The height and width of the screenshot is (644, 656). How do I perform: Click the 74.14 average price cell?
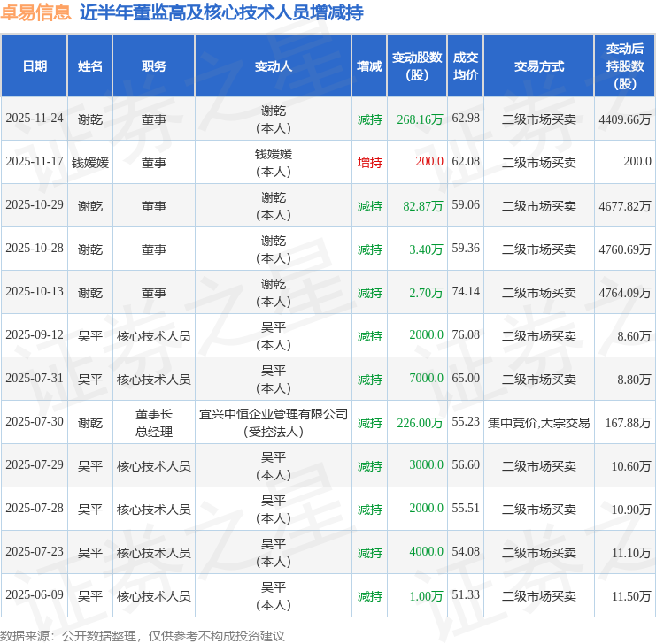[466, 292]
